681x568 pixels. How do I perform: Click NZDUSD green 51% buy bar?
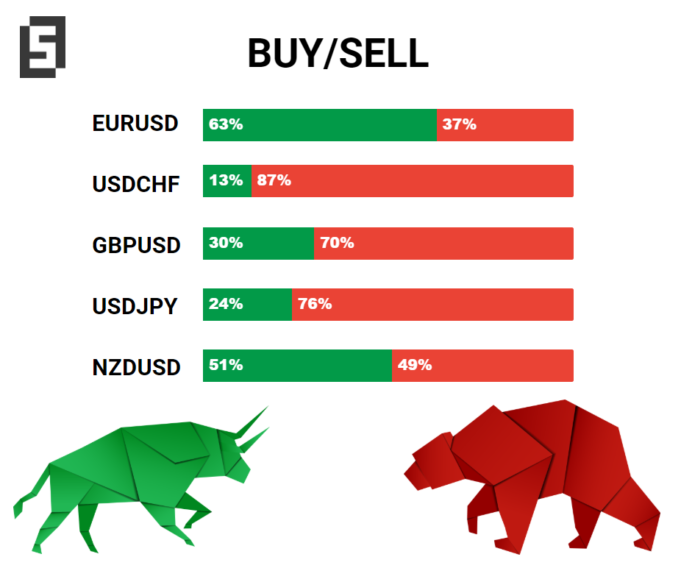click(x=298, y=366)
